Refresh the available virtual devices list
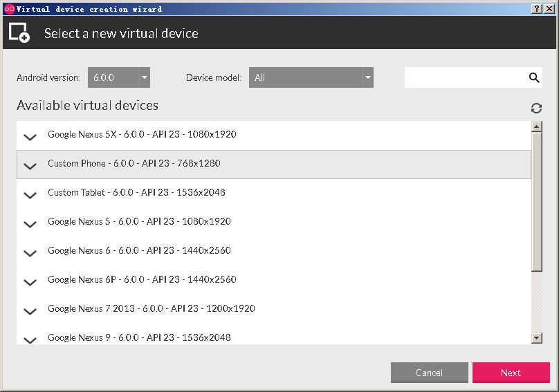This screenshot has height=392, width=559. (x=536, y=108)
